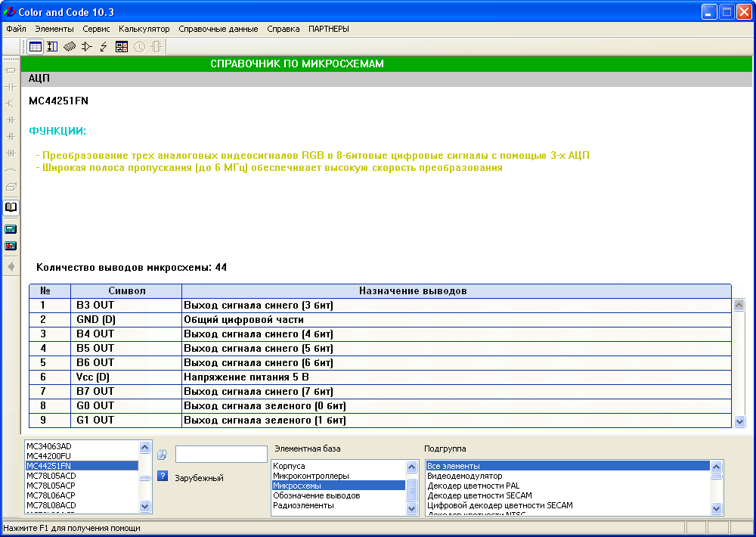756x537 pixels.
Task: Click the chip list scrollbar thumb
Action: [x=144, y=478]
